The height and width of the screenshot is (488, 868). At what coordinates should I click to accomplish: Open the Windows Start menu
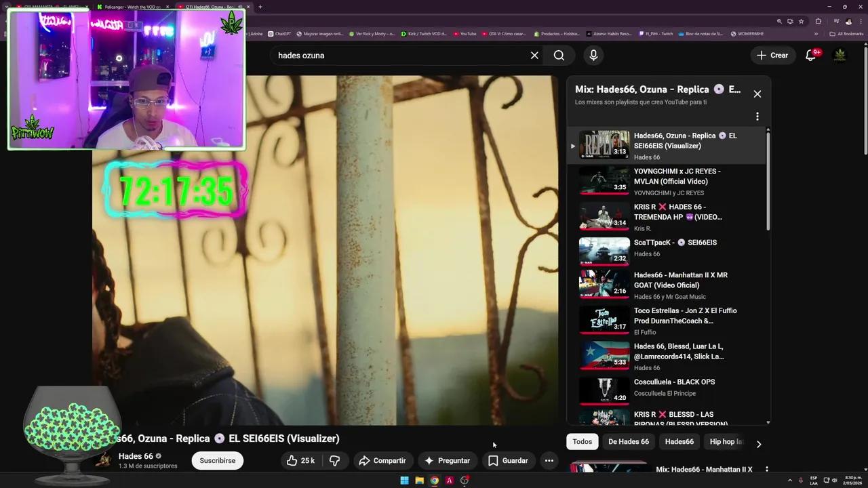(x=405, y=481)
